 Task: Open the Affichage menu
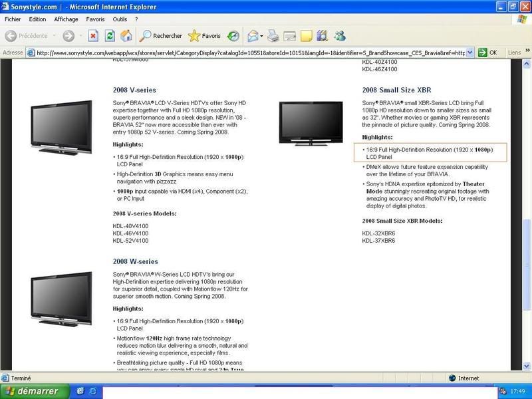(x=66, y=19)
